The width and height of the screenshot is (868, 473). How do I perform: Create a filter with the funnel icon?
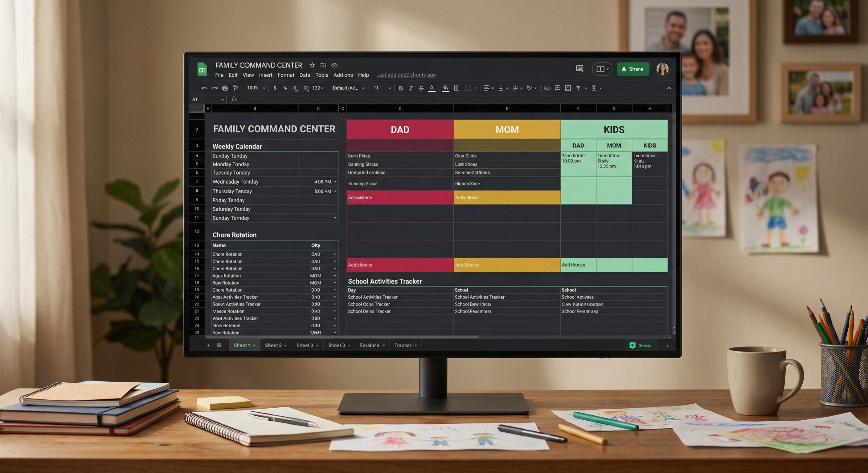click(x=578, y=88)
